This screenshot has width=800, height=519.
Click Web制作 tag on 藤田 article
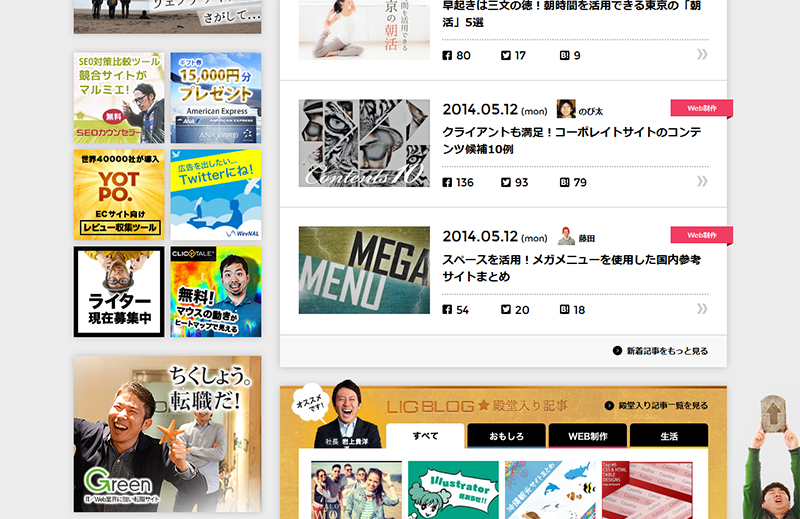pyautogui.click(x=702, y=235)
